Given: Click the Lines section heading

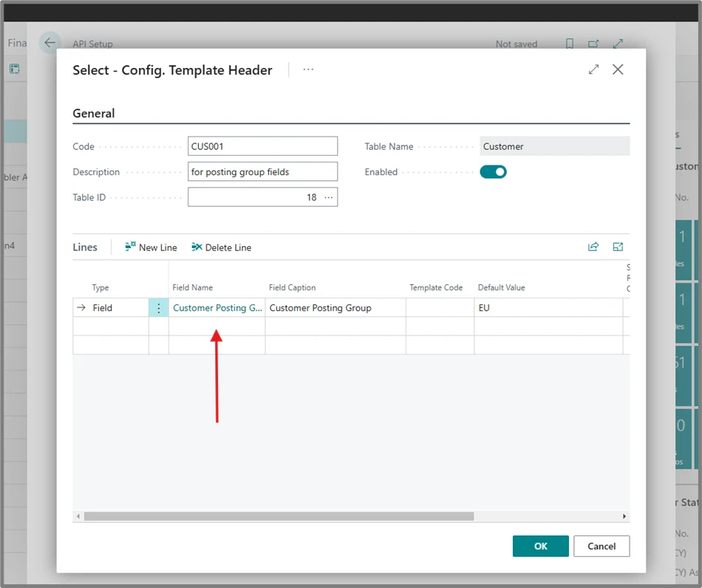Looking at the screenshot, I should [x=85, y=247].
